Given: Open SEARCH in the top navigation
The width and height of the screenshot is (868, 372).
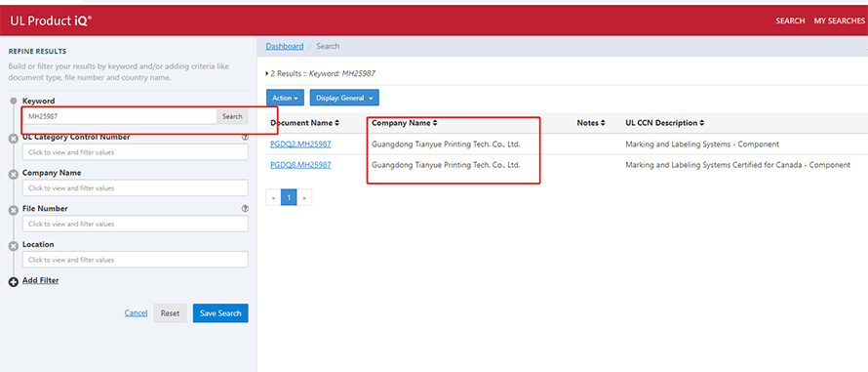Looking at the screenshot, I should pos(790,21).
